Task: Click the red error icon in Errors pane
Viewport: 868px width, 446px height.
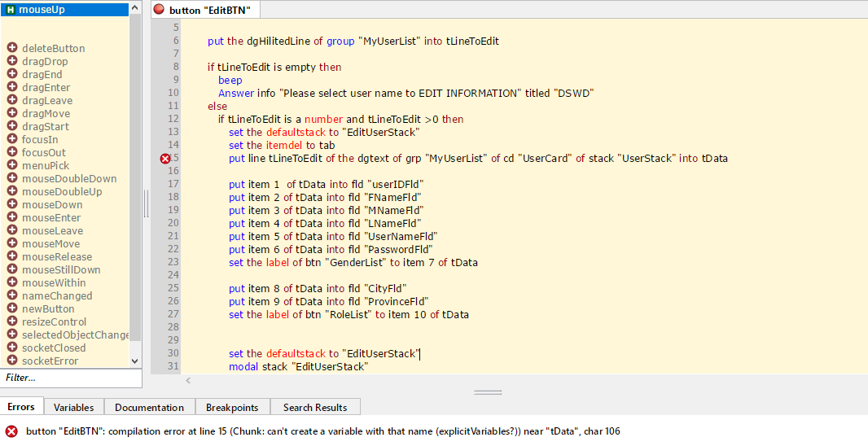Action: (11, 431)
